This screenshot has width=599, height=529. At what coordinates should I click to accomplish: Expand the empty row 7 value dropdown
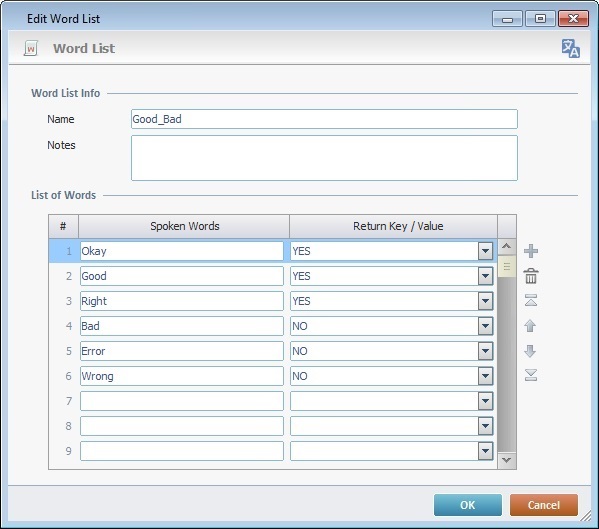486,401
